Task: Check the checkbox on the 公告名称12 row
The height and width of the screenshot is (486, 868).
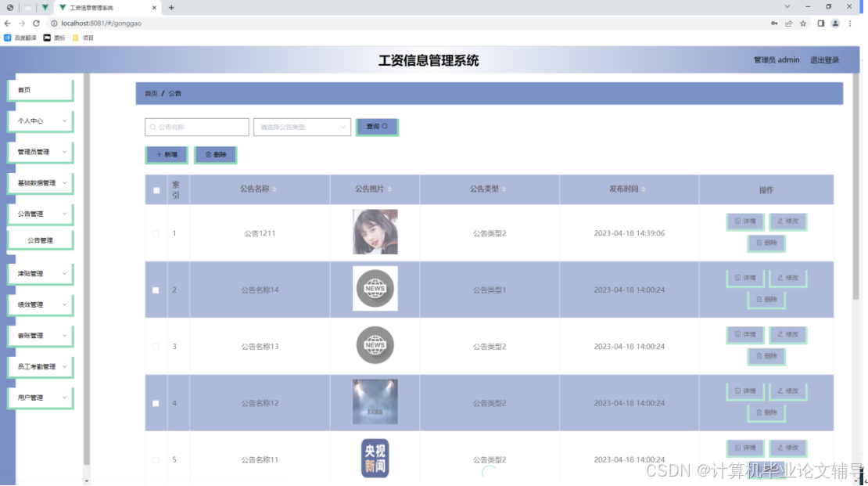Action: (156, 402)
